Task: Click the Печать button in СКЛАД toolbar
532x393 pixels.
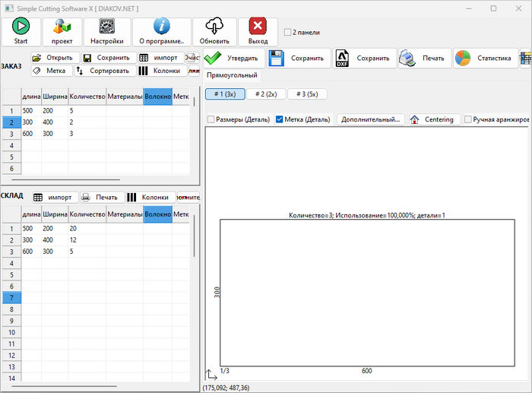Action: (x=103, y=197)
